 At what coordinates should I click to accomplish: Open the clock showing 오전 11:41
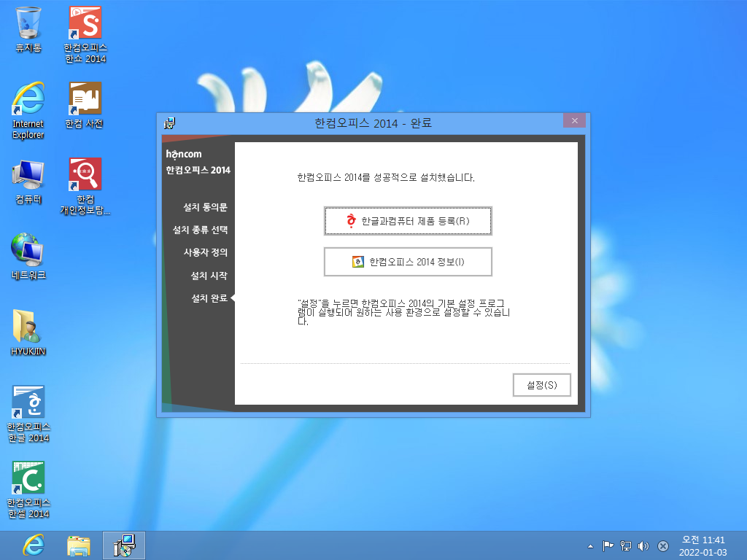(703, 545)
